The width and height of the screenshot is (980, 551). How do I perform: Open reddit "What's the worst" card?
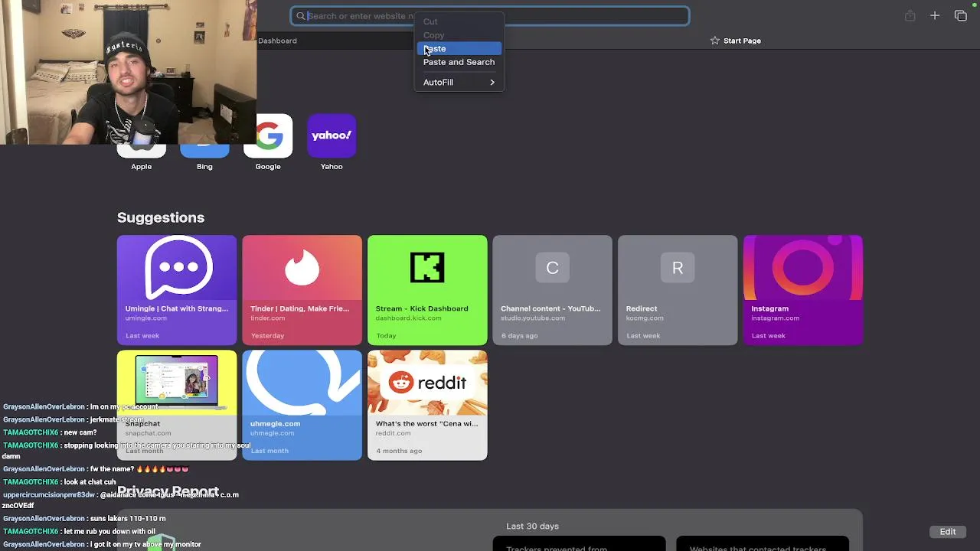(x=427, y=405)
